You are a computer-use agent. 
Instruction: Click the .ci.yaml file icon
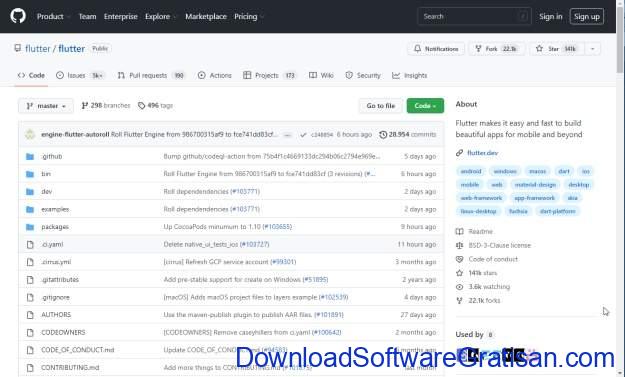tap(30, 244)
